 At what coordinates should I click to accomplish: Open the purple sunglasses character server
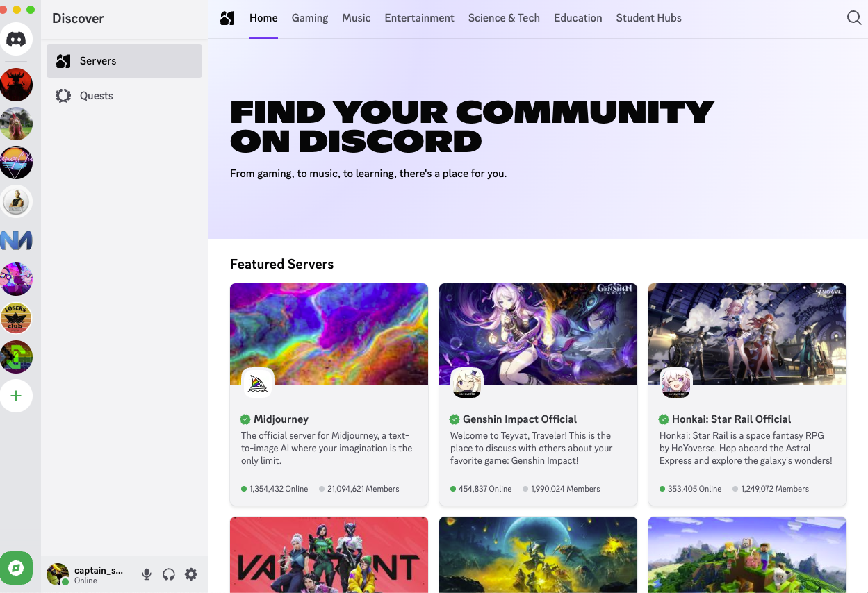click(x=16, y=279)
